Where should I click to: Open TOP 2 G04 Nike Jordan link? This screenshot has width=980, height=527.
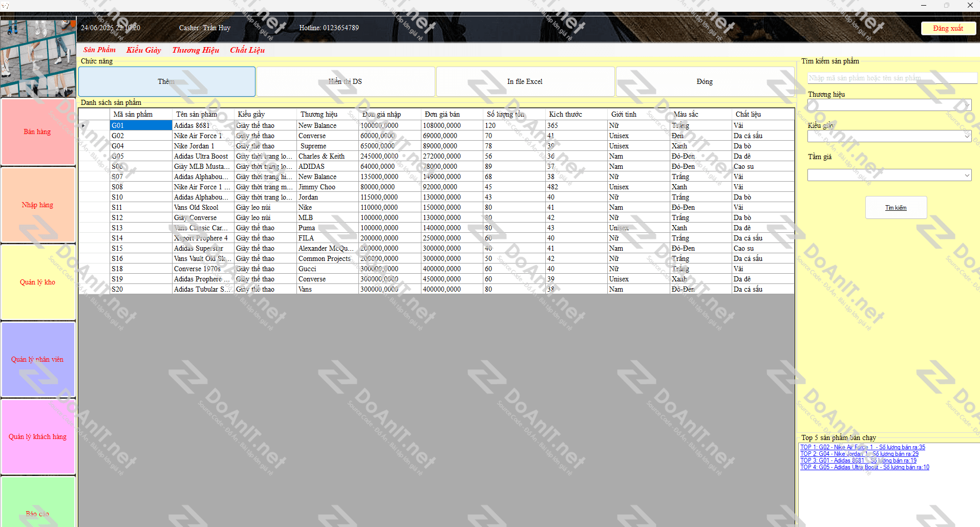coord(859,454)
